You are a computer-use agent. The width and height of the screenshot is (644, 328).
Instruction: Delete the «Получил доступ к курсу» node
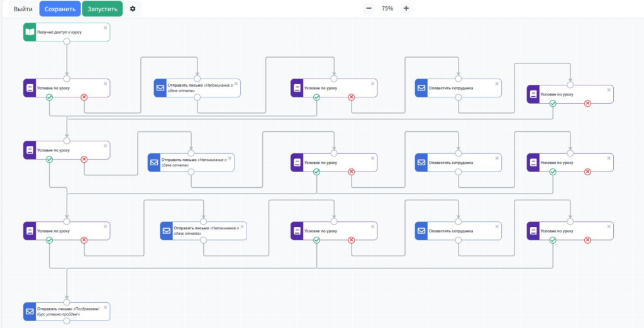[x=105, y=27]
